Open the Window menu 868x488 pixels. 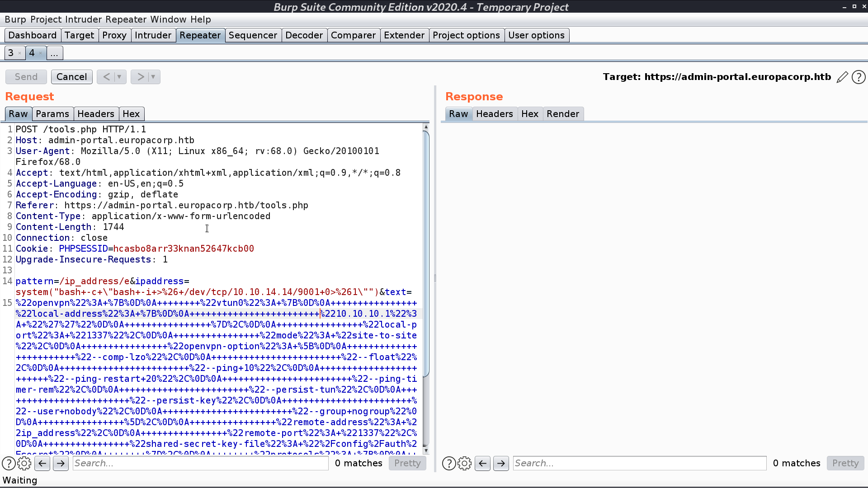(168, 19)
